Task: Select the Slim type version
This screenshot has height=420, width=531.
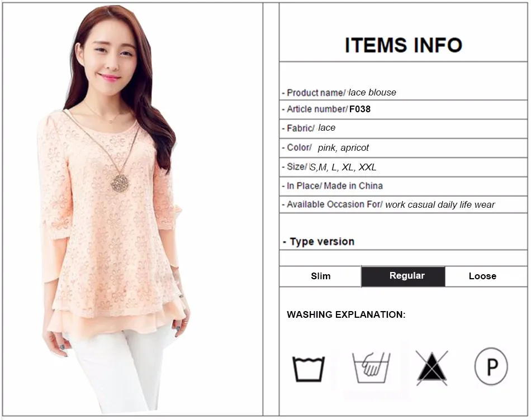Action: tap(320, 276)
